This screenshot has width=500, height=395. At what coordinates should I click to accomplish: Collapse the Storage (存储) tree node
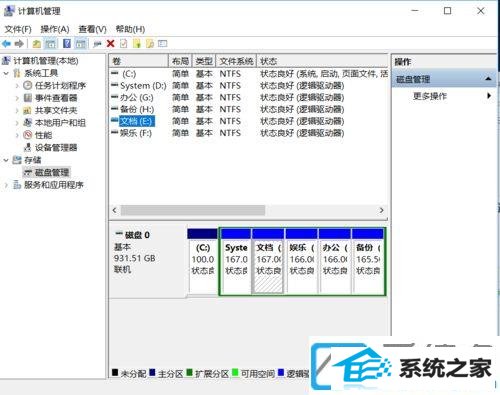click(x=6, y=160)
